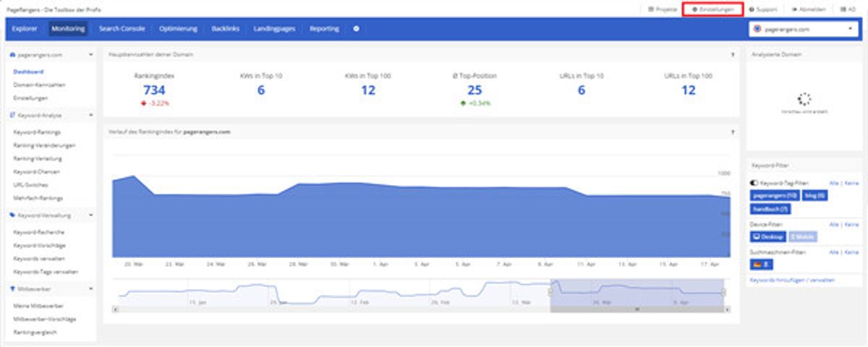This screenshot has width=868, height=347.
Task: Toggle the German flag search engine filter
Action: [x=762, y=264]
